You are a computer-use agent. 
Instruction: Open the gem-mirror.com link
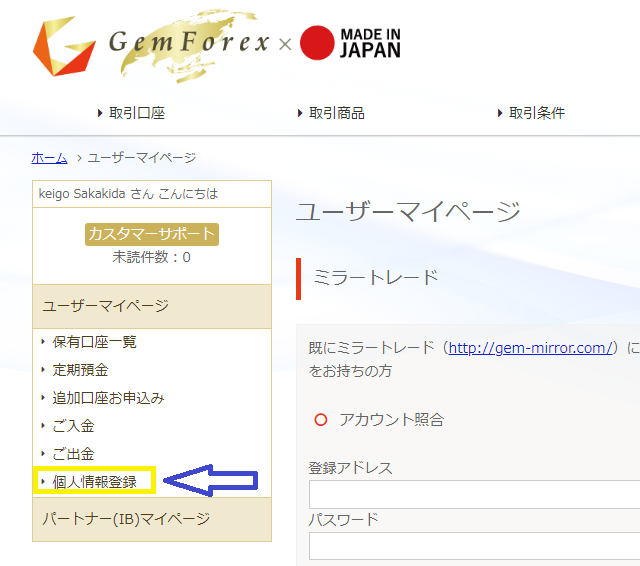[x=531, y=348]
